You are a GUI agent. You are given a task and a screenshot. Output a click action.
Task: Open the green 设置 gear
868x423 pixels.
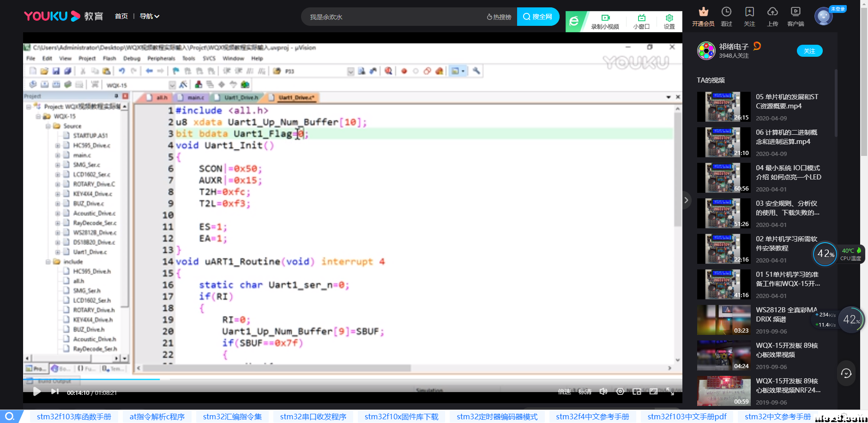click(x=669, y=22)
